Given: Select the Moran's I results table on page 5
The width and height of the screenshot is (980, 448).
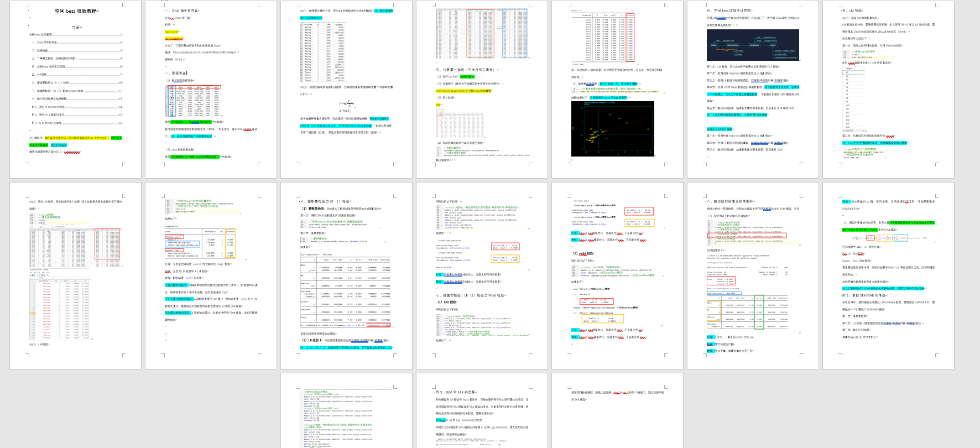Looking at the screenshot, I should (x=603, y=37).
